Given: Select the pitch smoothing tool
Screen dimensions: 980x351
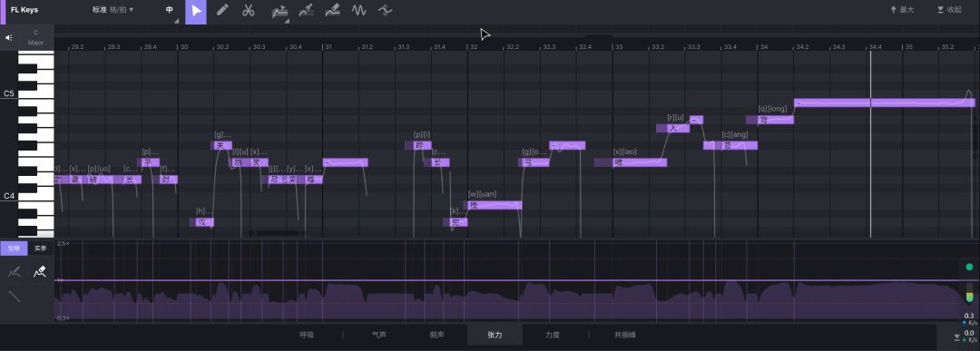Looking at the screenshot, I should pos(385,11).
